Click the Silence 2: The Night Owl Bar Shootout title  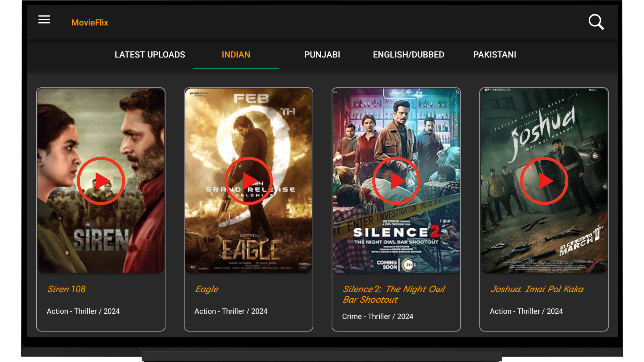point(394,294)
